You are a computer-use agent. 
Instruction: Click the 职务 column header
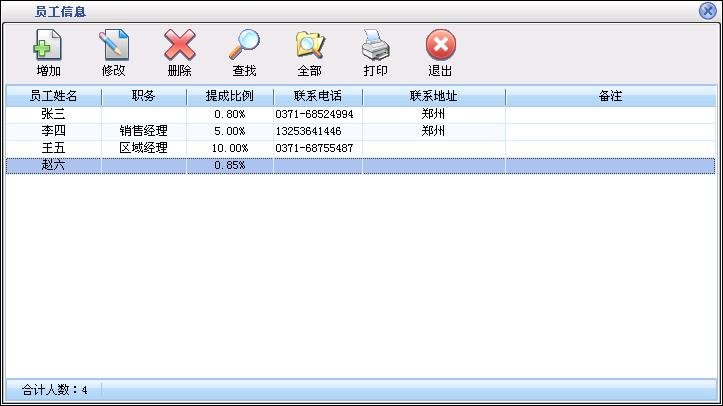[143, 97]
